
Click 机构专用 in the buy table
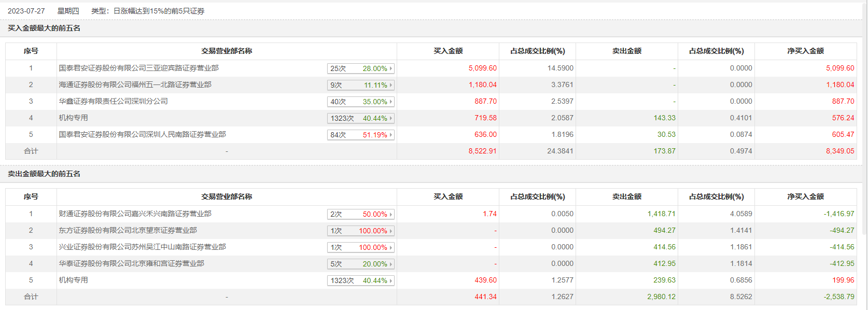coord(73,118)
